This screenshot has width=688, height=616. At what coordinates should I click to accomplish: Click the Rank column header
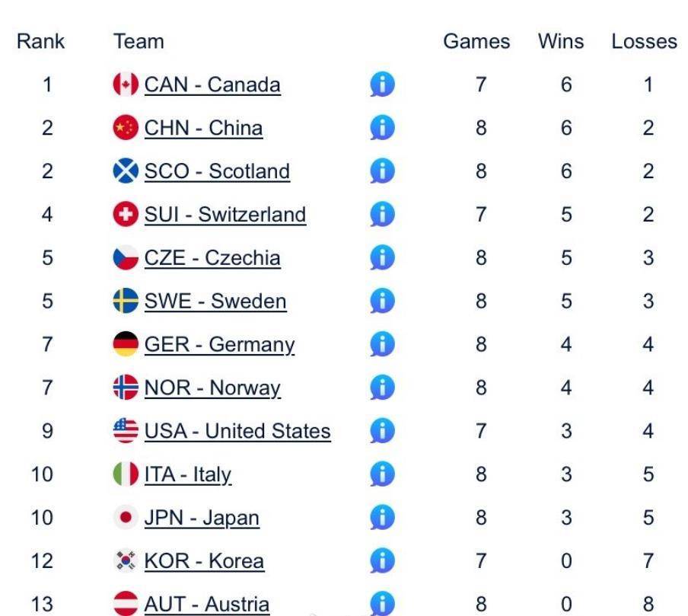[41, 41]
